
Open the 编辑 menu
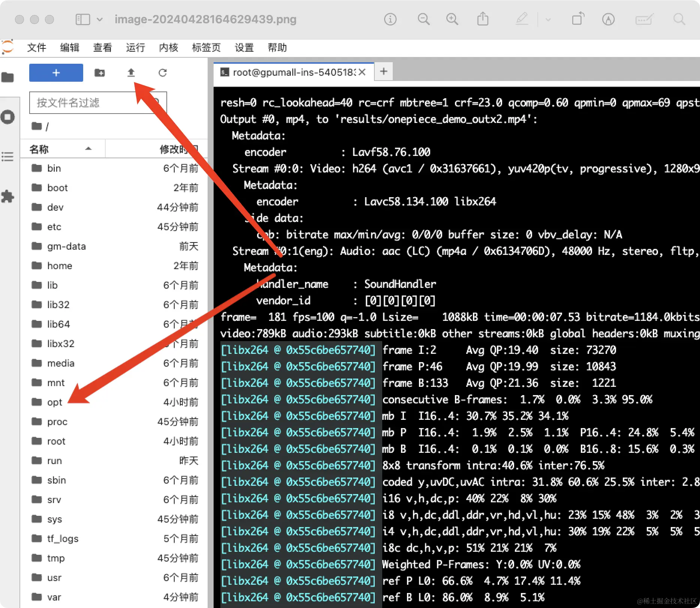[70, 48]
